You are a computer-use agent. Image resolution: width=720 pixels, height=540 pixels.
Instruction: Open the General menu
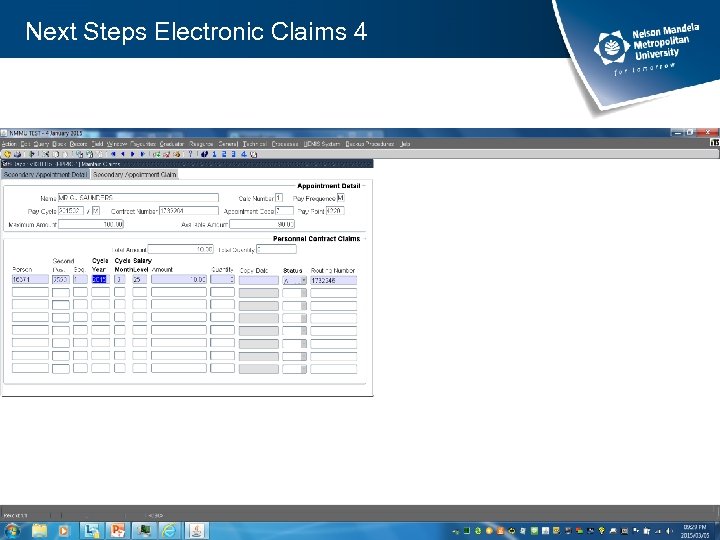tap(228, 144)
